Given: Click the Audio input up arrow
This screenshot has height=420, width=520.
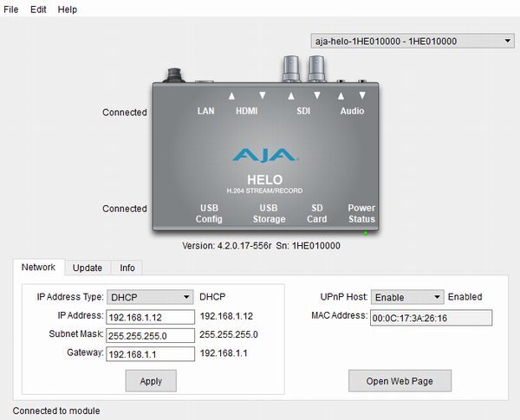Looking at the screenshot, I should pyautogui.click(x=341, y=96).
